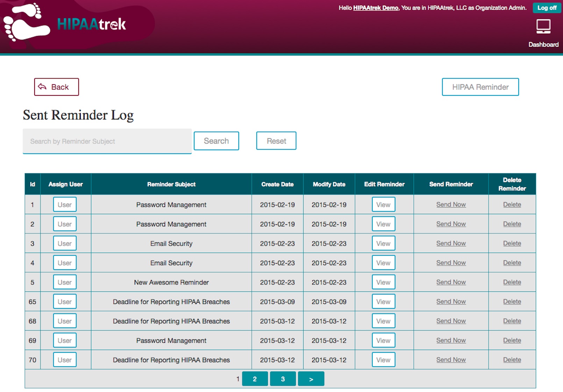Screen dimensions: 563x392
Task: Open the HIPAAtrek Demo profile link
Action: tap(376, 8)
